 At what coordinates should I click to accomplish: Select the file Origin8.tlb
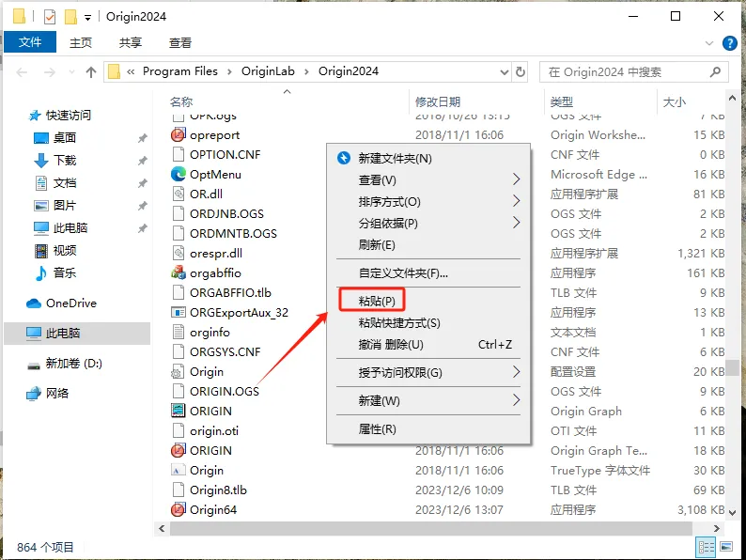218,490
